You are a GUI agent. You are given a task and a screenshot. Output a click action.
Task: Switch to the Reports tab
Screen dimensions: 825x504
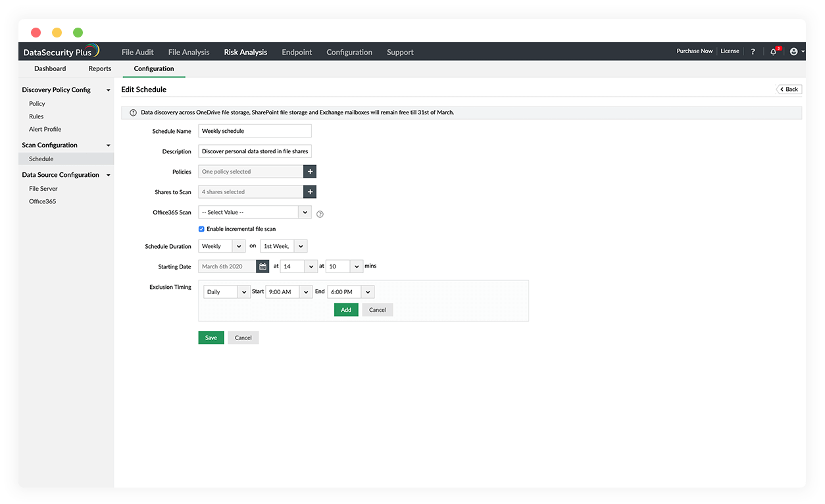(100, 68)
